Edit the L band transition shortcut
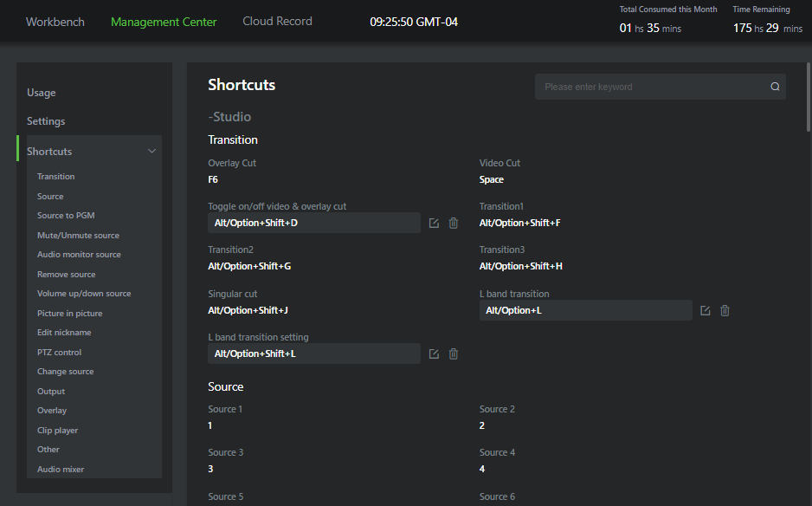The height and width of the screenshot is (506, 812). point(705,309)
